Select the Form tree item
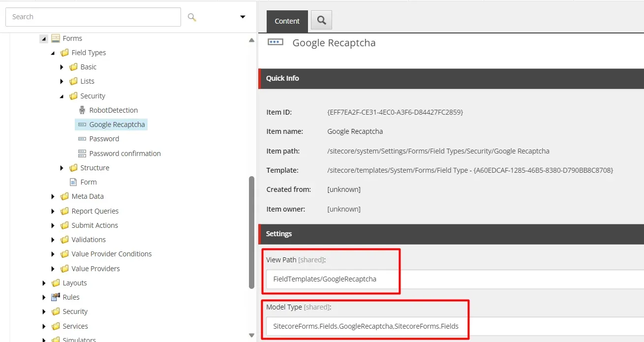This screenshot has width=644, height=342. click(89, 182)
